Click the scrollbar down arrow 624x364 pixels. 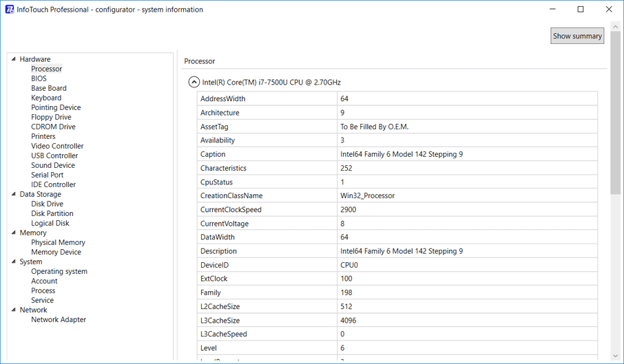615,356
